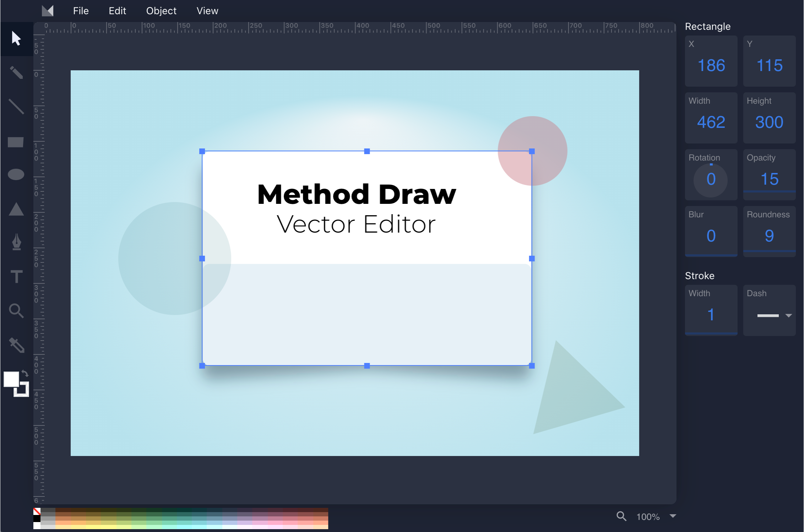Click the Opacity value 15
Image resolution: width=804 pixels, height=532 pixels.
[x=769, y=179]
